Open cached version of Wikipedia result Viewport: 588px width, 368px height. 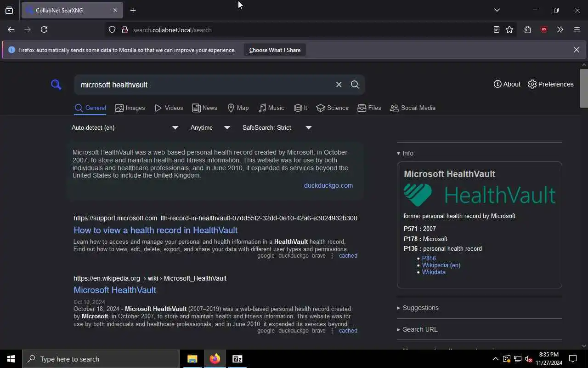pyautogui.click(x=348, y=331)
